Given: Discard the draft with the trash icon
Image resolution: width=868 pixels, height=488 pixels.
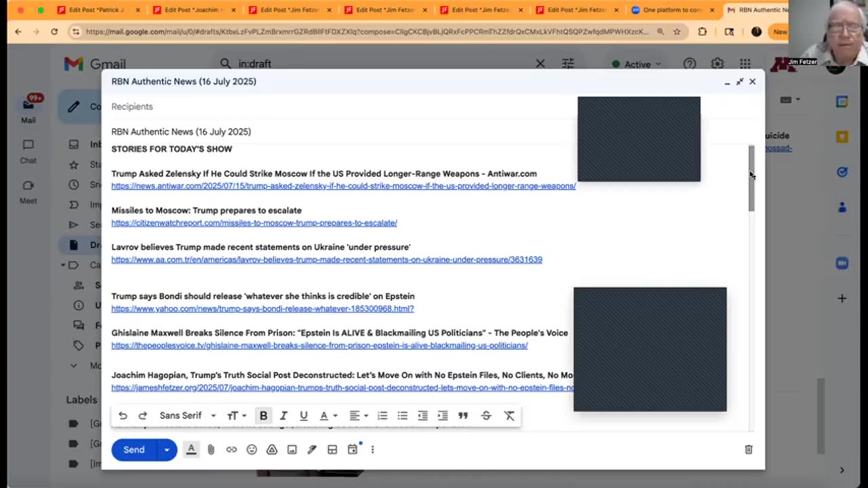Looking at the screenshot, I should click(749, 449).
